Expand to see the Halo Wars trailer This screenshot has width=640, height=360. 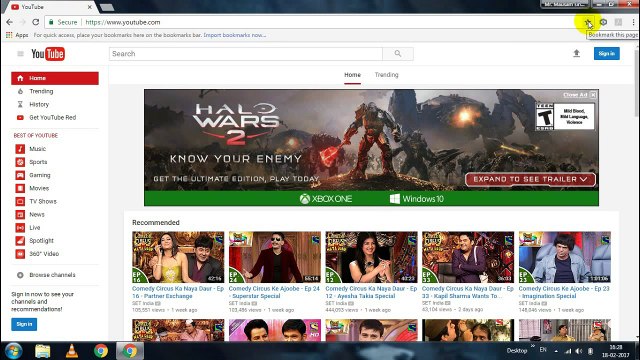pos(530,179)
